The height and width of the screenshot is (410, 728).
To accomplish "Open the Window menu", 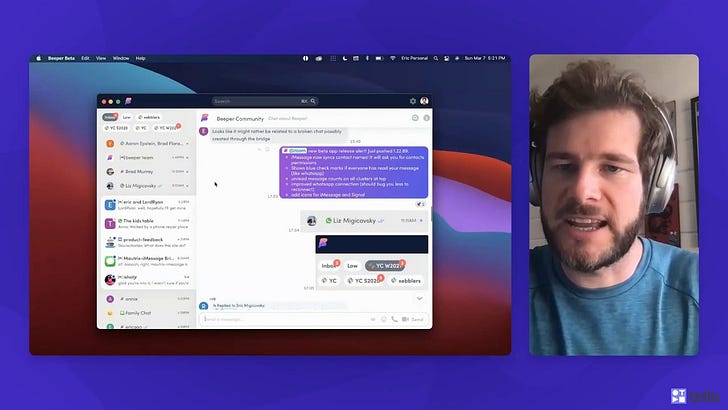I will (121, 59).
